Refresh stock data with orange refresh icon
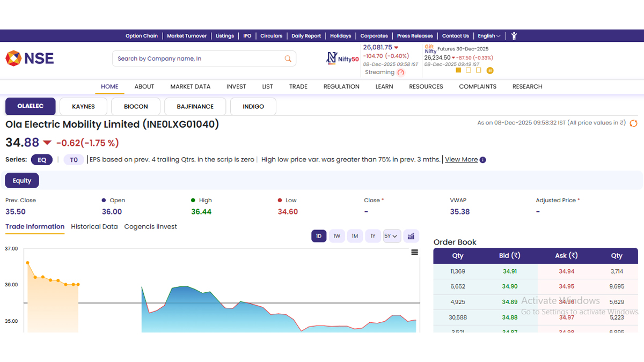The width and height of the screenshot is (644, 362). coord(633,123)
